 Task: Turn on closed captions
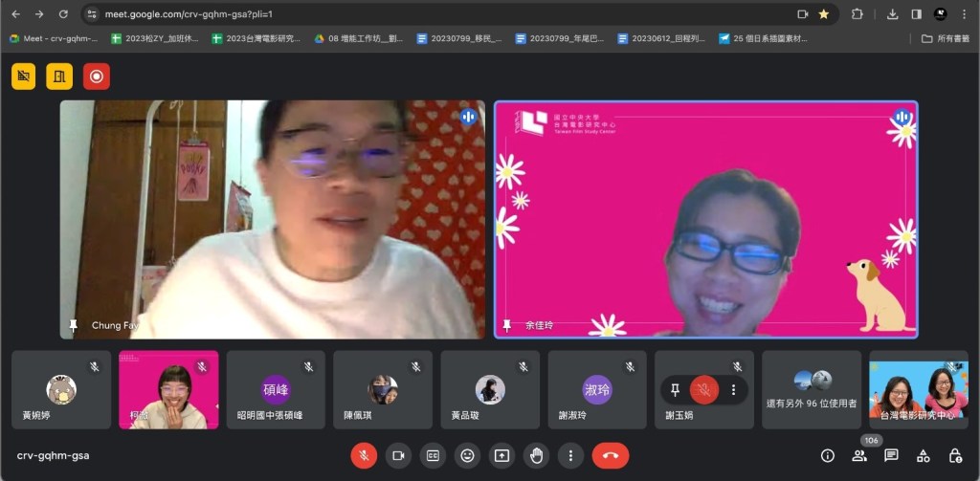pos(433,456)
